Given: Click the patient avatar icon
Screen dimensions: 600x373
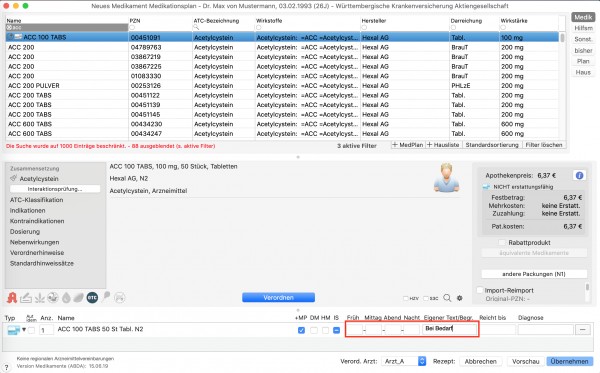Looking at the screenshot, I should pos(447,178).
